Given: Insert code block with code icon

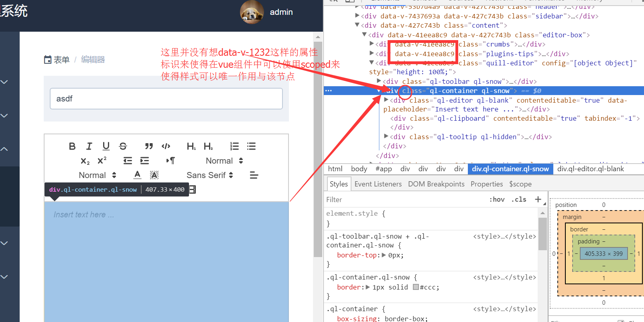Looking at the screenshot, I should (166, 146).
